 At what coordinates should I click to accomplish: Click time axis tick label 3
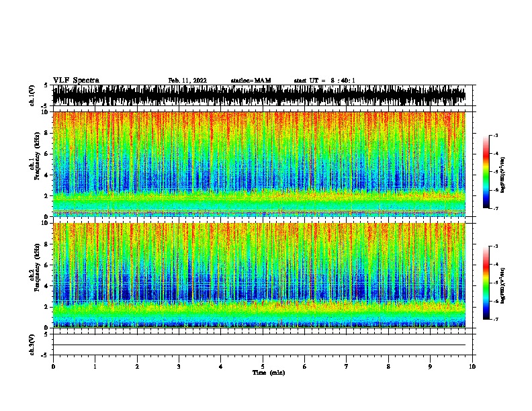pyautogui.click(x=179, y=367)
